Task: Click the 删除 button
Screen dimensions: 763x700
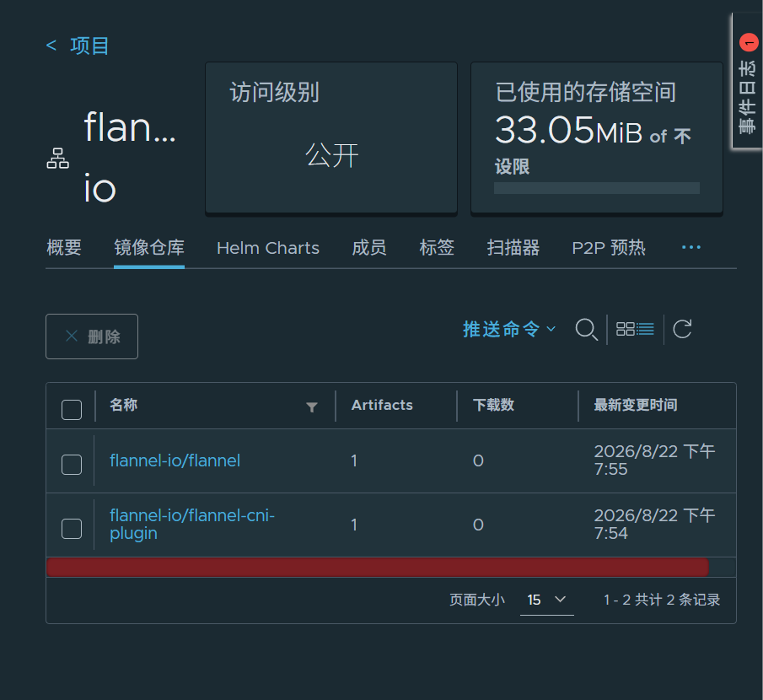Action: pyautogui.click(x=92, y=337)
